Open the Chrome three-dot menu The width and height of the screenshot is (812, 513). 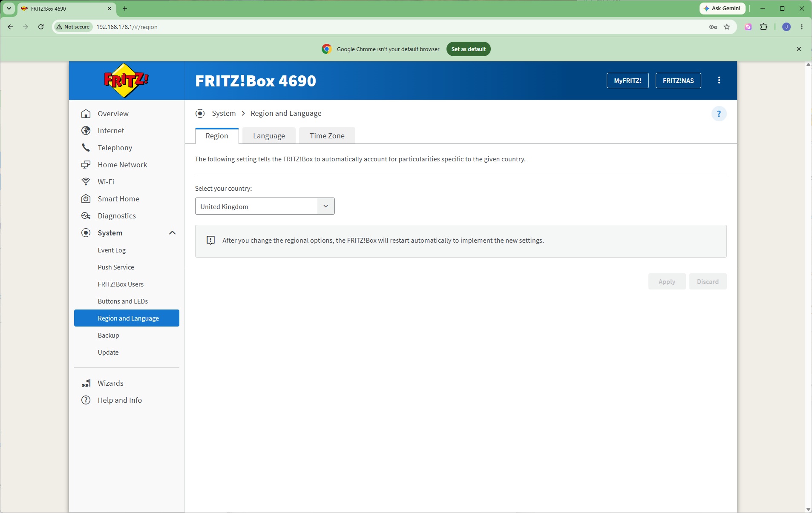(802, 27)
